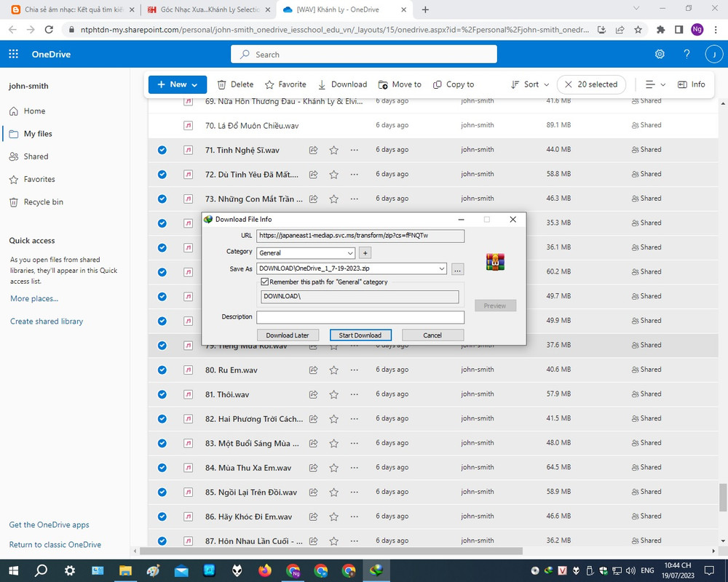
Task: Click the Internet Download Manager taskbar icon
Action: (376, 570)
